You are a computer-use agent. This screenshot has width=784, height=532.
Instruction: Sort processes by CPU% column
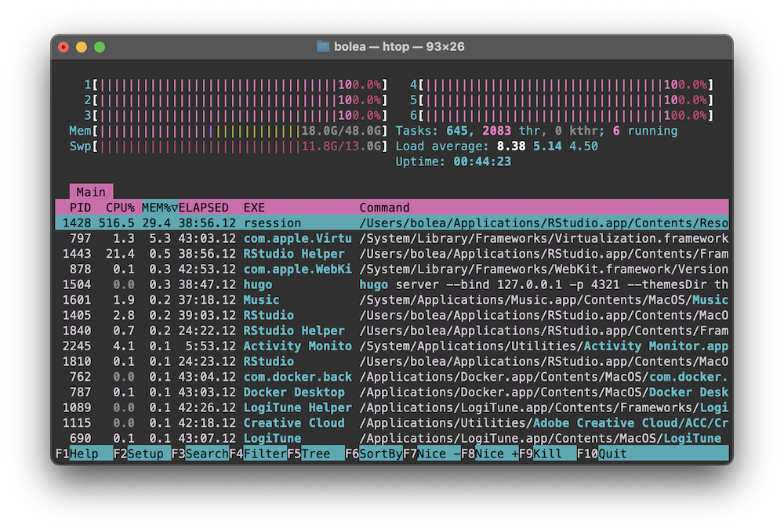click(120, 208)
